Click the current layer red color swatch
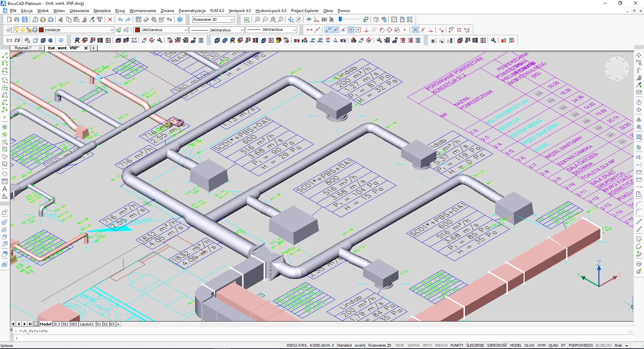Image resolution: width=644 pixels, height=349 pixels. click(41, 30)
